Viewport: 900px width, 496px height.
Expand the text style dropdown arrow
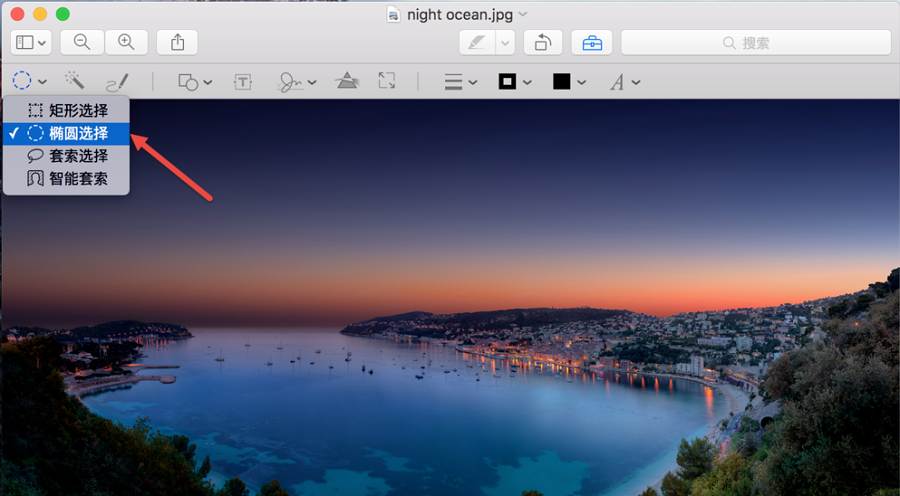pyautogui.click(x=636, y=82)
